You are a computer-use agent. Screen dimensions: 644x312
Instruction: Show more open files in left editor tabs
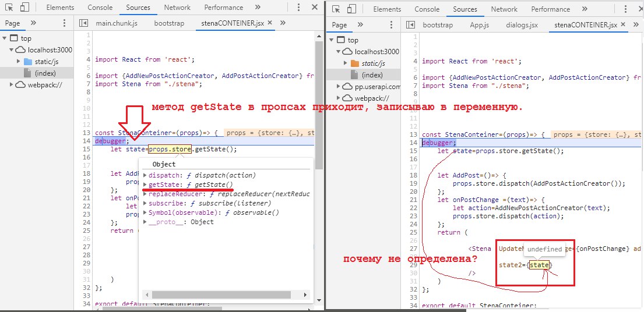282,23
